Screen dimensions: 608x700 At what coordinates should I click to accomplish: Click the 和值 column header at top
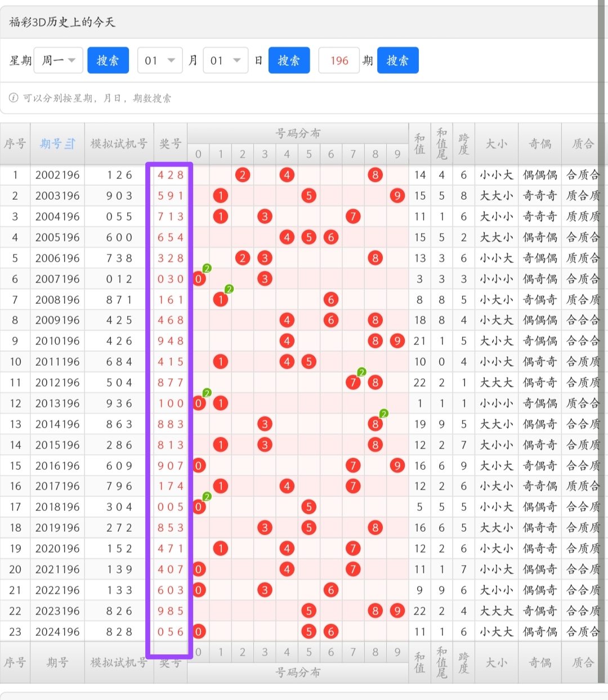(x=419, y=144)
